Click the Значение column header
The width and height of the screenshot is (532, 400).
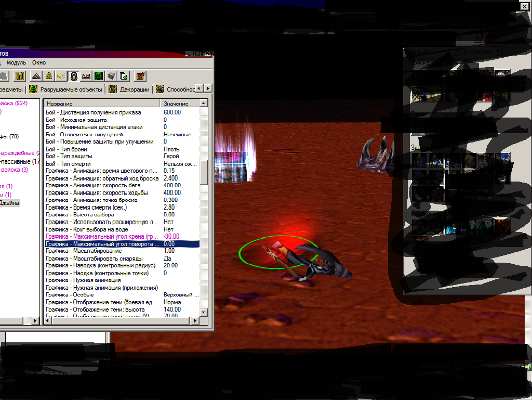pos(180,103)
